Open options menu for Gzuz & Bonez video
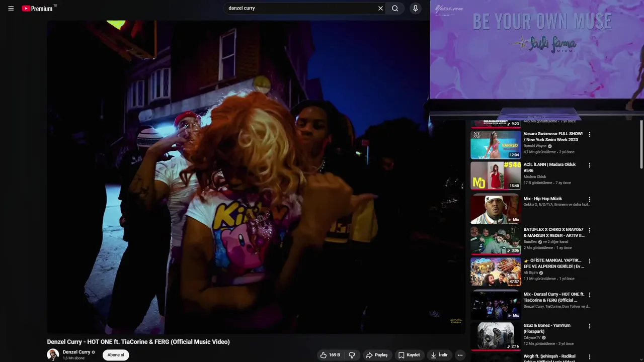 click(590, 326)
